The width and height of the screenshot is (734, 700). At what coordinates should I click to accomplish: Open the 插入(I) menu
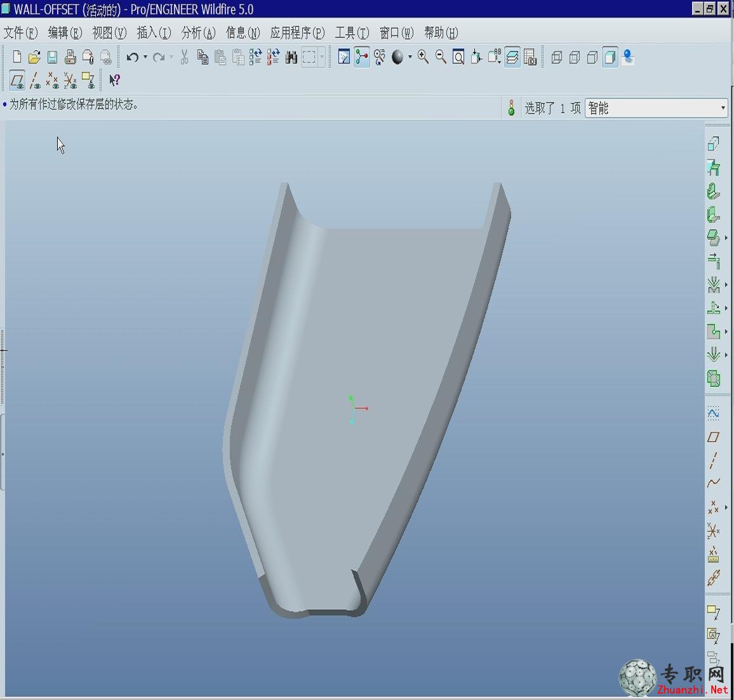[x=154, y=33]
